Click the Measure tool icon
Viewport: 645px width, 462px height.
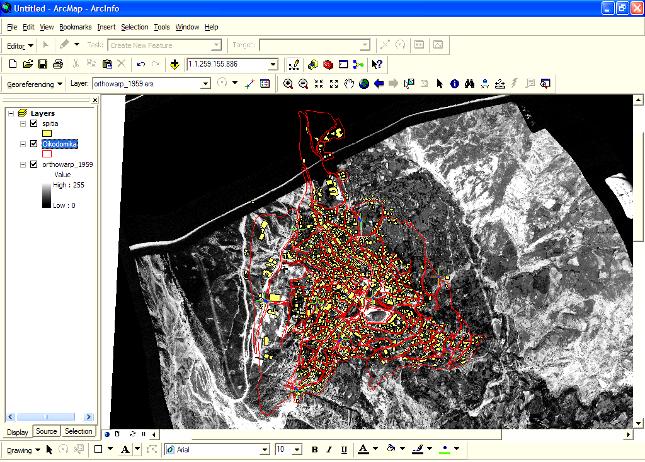(x=500, y=84)
